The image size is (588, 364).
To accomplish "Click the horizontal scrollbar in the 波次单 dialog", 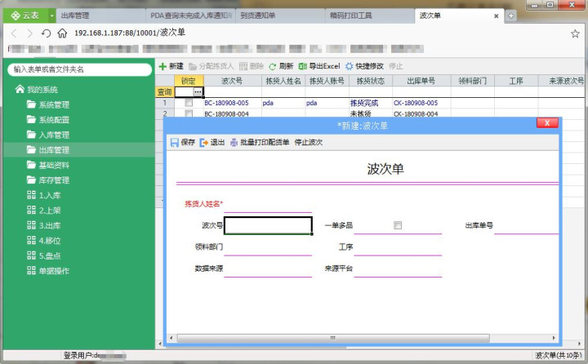I will [333, 338].
